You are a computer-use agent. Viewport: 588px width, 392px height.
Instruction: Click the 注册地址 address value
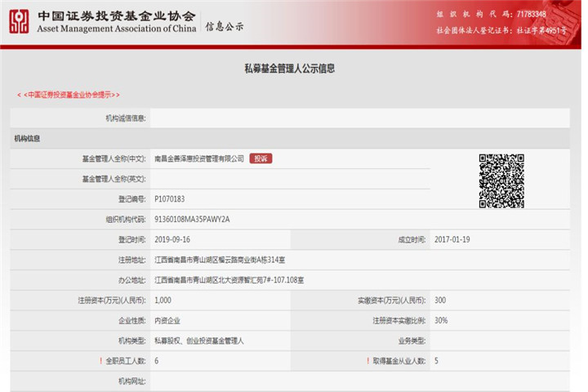coord(220,260)
